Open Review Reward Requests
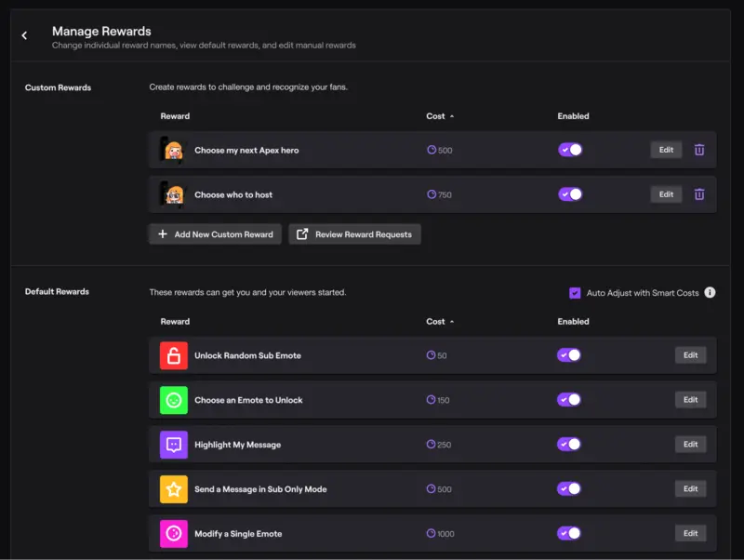744x560 pixels. pyautogui.click(x=353, y=233)
